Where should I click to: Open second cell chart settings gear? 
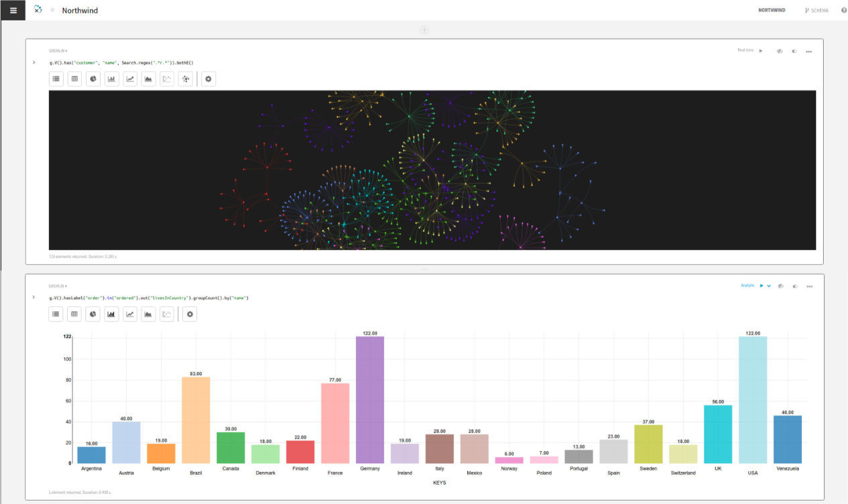pos(190,314)
